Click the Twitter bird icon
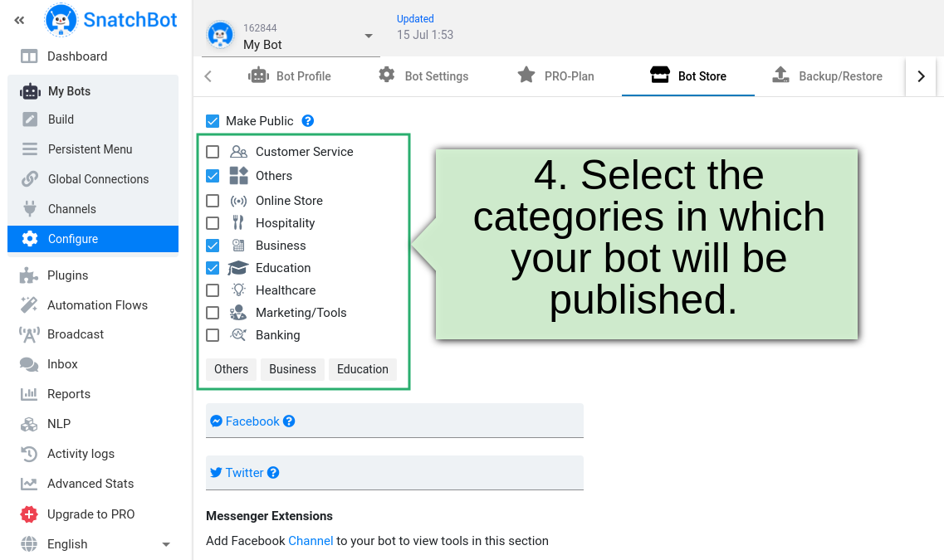944x560 pixels. pos(216,473)
